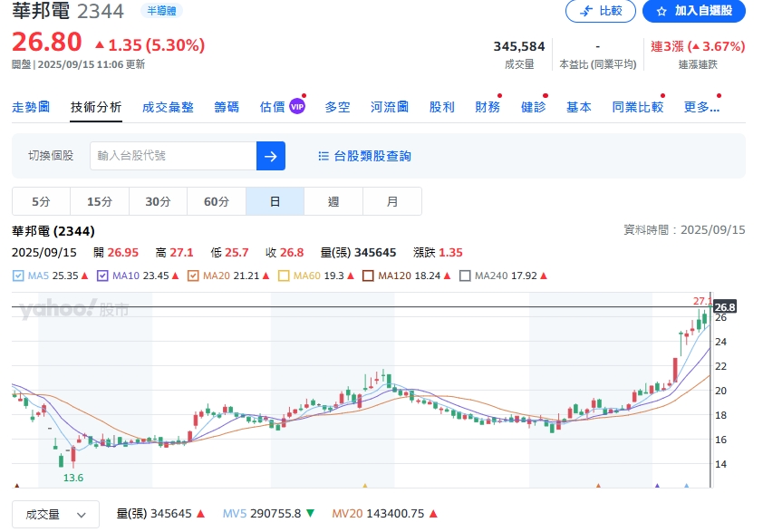This screenshot has height=532, width=763.
Task: Click the star icon to add to watchlist
Action: 661,11
